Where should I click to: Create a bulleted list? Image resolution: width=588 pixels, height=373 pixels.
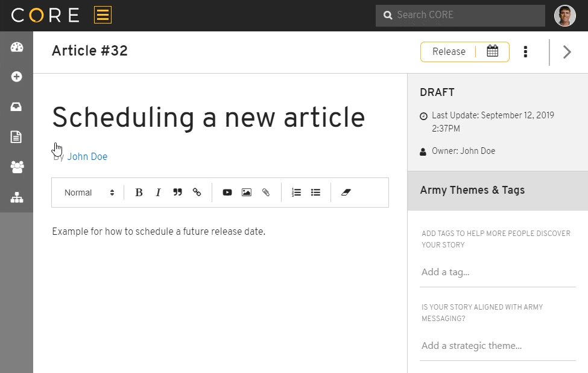click(316, 193)
